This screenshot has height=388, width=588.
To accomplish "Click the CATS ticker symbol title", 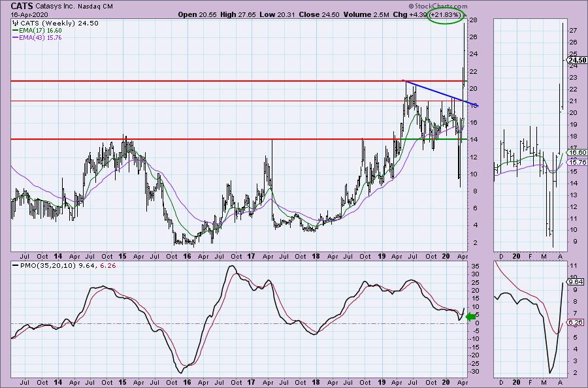I will pyautogui.click(x=22, y=6).
